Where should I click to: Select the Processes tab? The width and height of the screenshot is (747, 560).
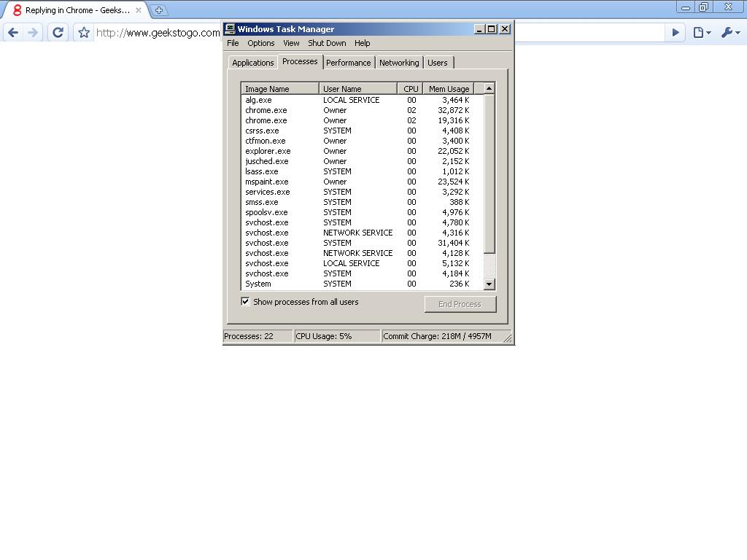pos(300,61)
